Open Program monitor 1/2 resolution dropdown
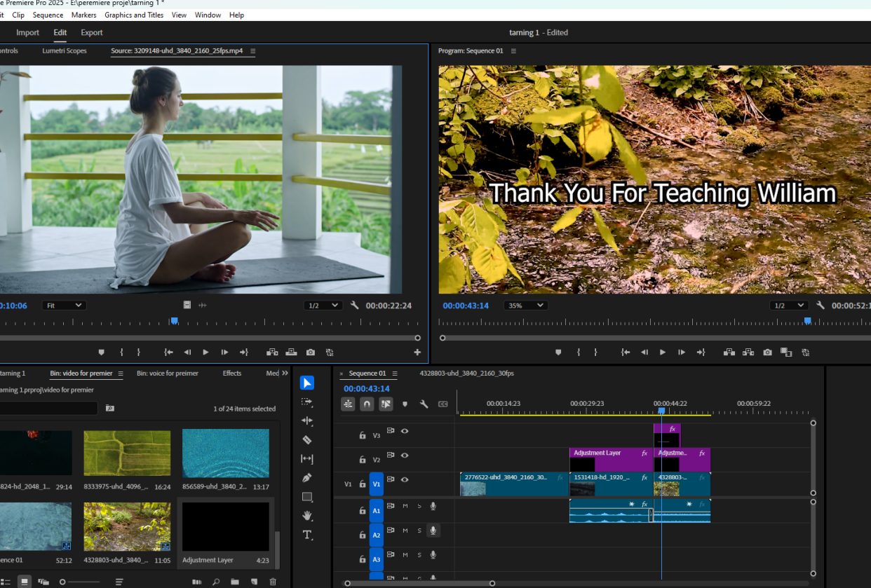The image size is (871, 588). [789, 306]
